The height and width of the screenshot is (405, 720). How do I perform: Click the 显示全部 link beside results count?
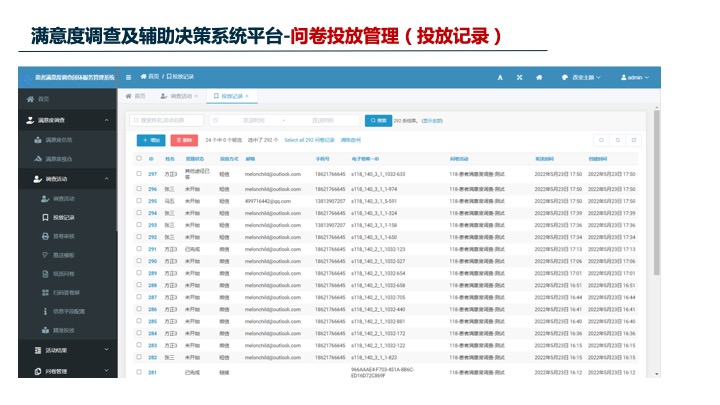click(x=432, y=121)
